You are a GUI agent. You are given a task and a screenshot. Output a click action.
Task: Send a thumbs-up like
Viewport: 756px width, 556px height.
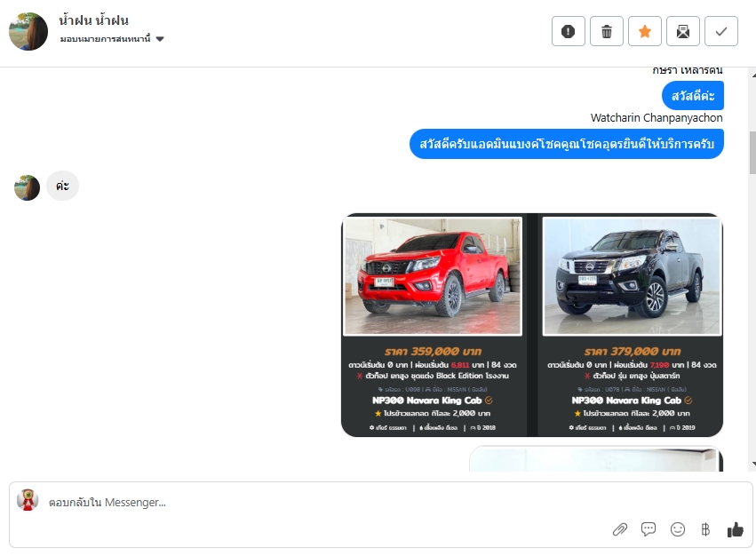point(736,529)
